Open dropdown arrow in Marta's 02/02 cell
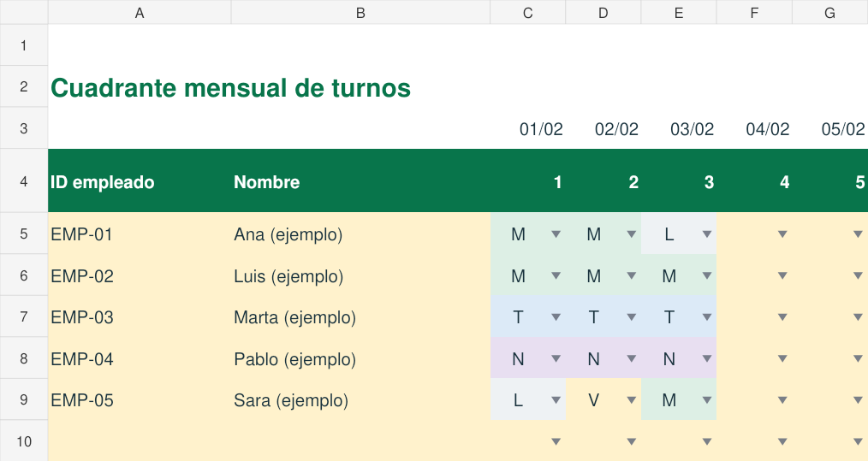 (631, 317)
